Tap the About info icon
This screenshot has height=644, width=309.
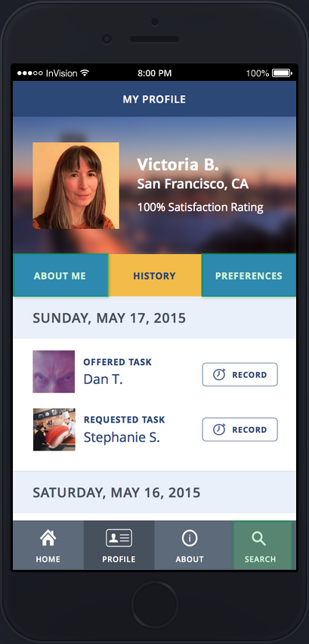pos(190,538)
